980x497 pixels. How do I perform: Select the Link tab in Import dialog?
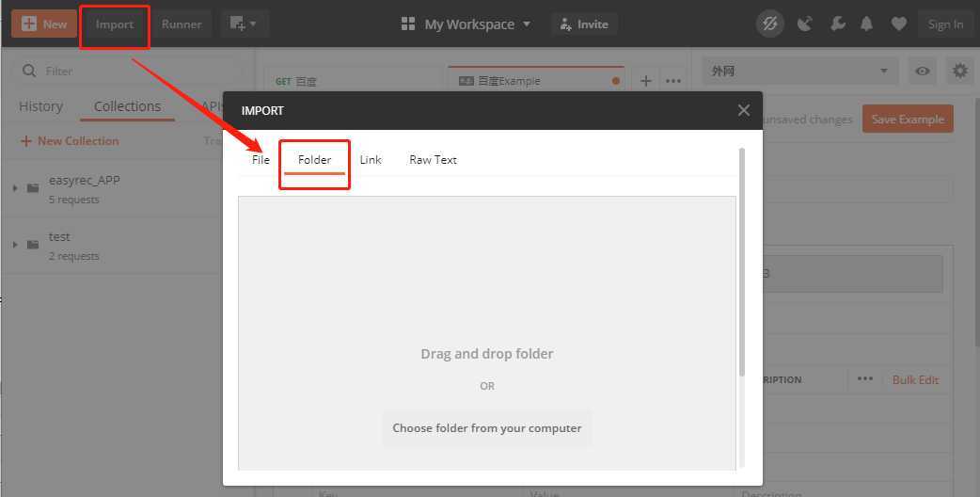click(x=370, y=159)
